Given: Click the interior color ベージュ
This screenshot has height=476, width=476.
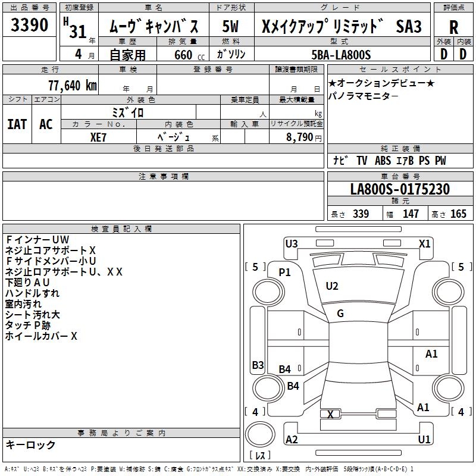Looking at the screenshot, I should 173,137.
